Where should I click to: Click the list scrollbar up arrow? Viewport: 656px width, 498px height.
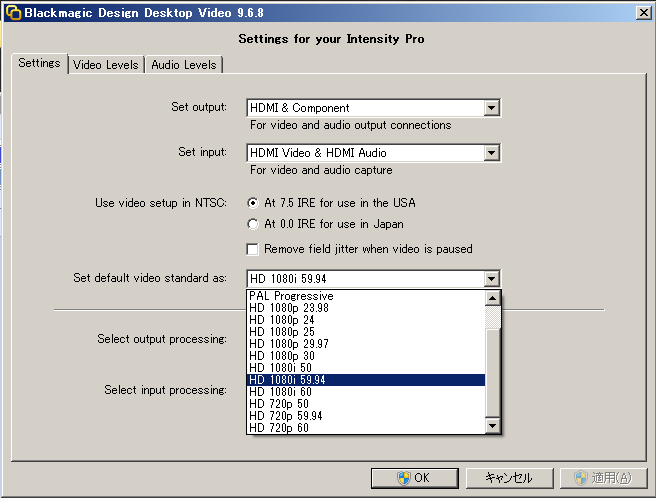click(x=492, y=298)
